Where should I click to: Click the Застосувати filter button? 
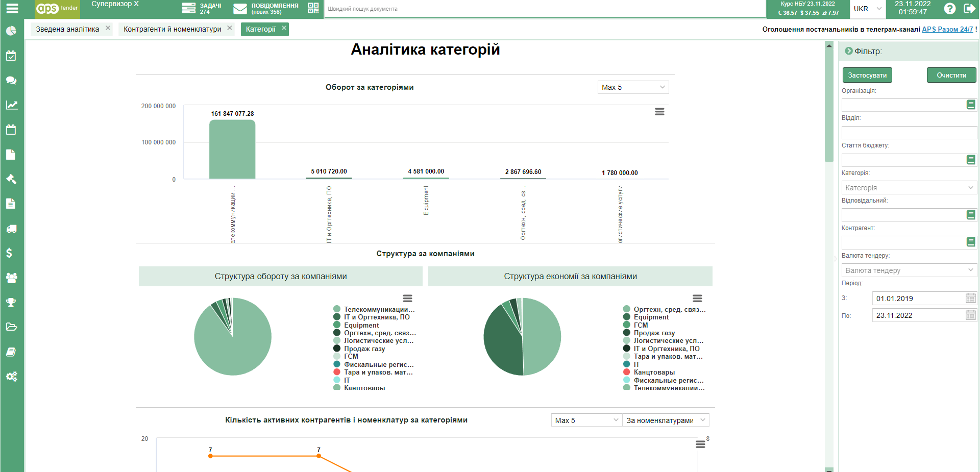(867, 75)
